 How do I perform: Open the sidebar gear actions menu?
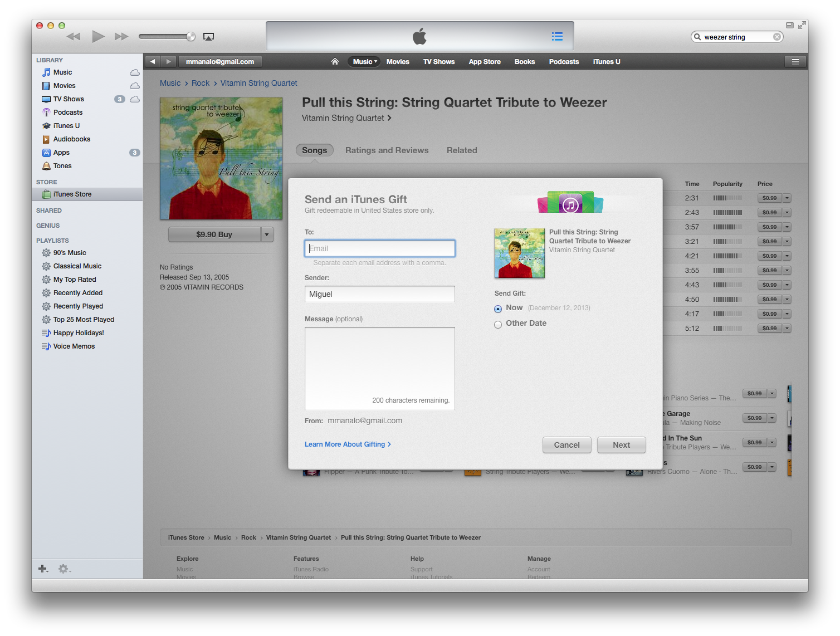[65, 569]
